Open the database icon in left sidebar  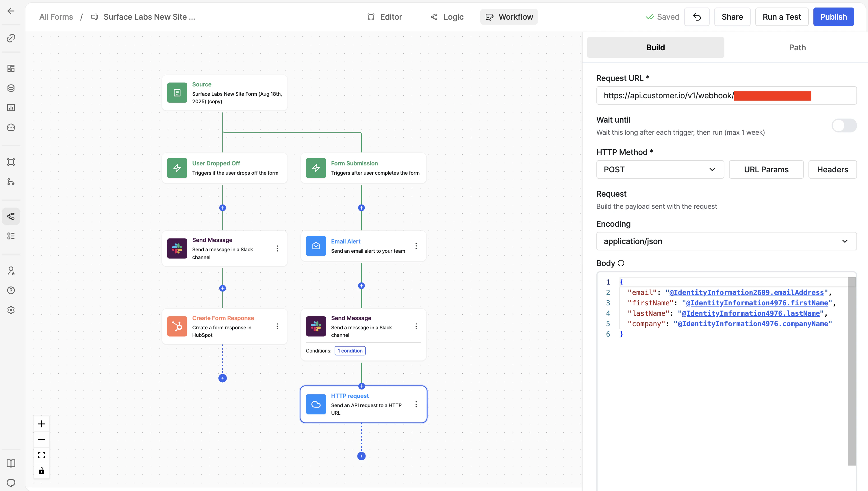pos(11,88)
